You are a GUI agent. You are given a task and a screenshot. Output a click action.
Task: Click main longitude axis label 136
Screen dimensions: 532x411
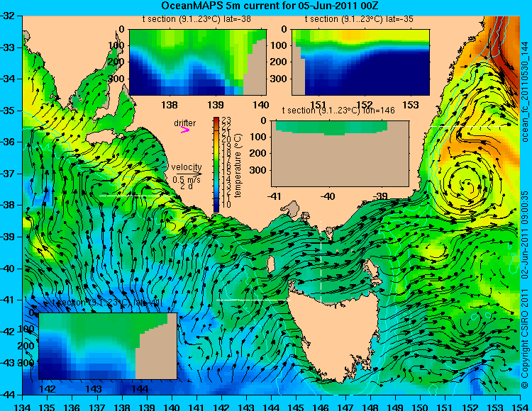(x=72, y=407)
